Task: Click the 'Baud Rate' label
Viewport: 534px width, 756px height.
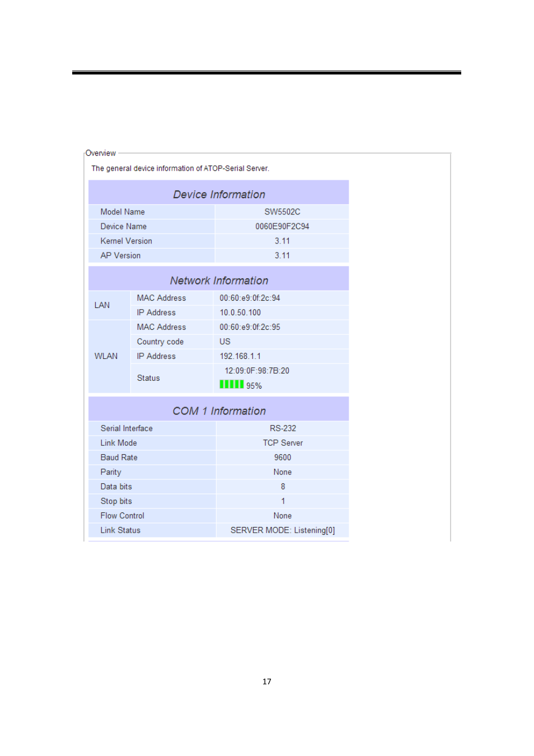Action: [119, 458]
